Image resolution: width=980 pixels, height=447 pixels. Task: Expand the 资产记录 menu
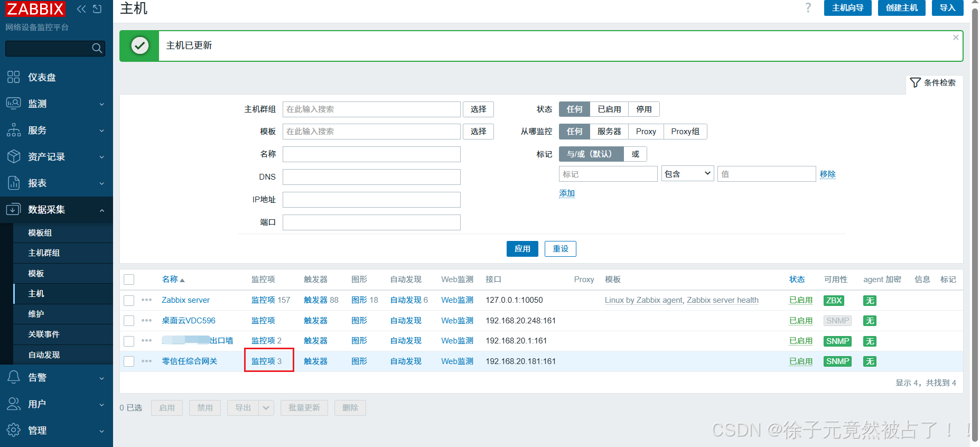coord(102,157)
